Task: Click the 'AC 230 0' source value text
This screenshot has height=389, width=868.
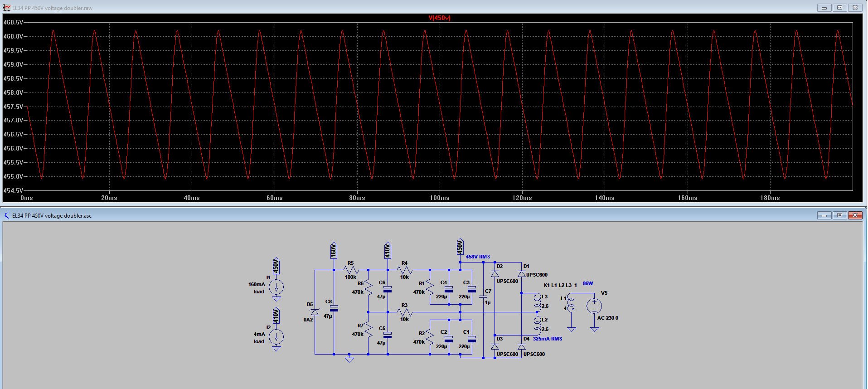Action: (x=607, y=318)
